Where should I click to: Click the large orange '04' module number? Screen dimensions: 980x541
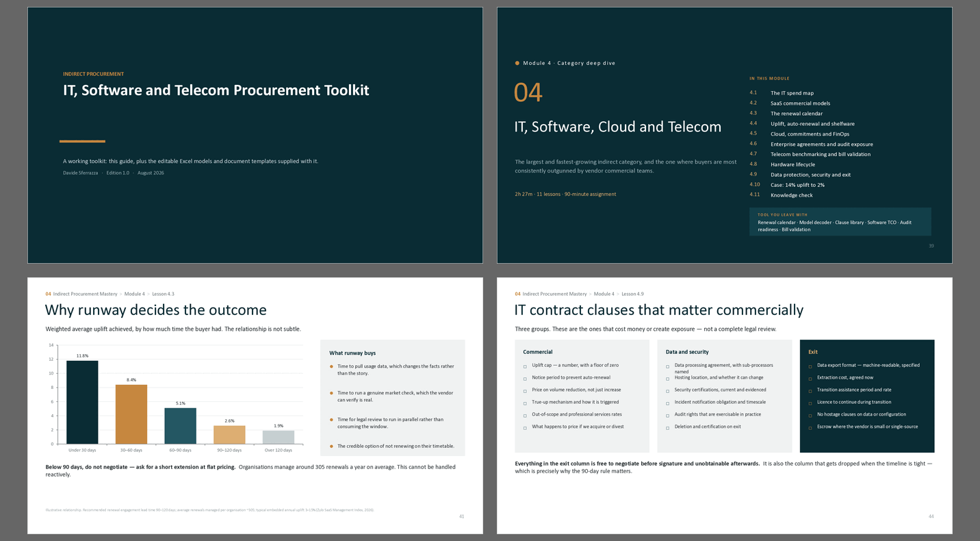click(x=528, y=92)
